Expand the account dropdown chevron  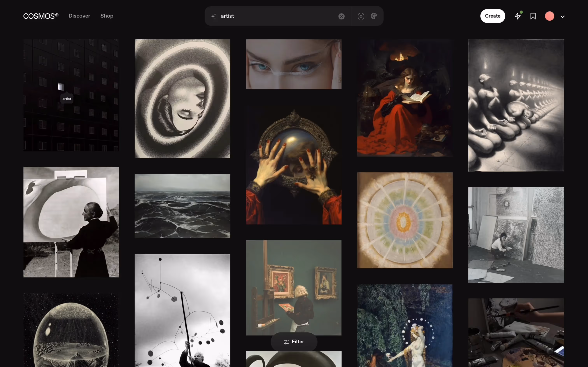563,17
